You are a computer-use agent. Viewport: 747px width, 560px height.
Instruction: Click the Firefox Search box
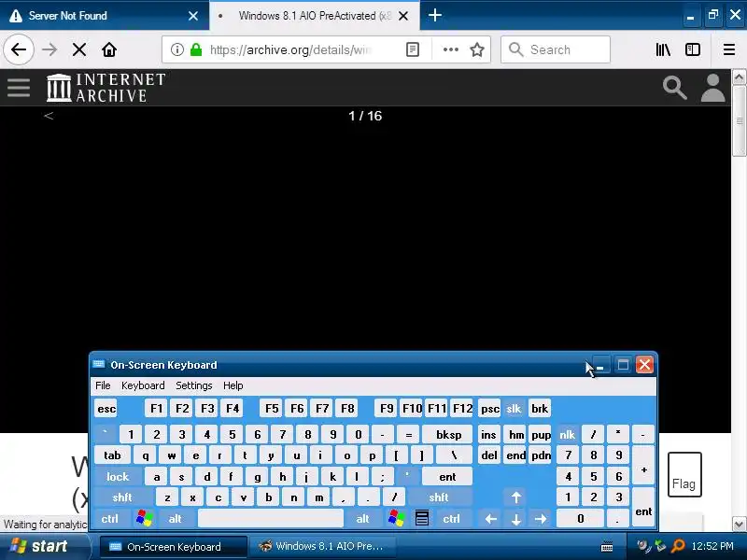click(x=556, y=49)
